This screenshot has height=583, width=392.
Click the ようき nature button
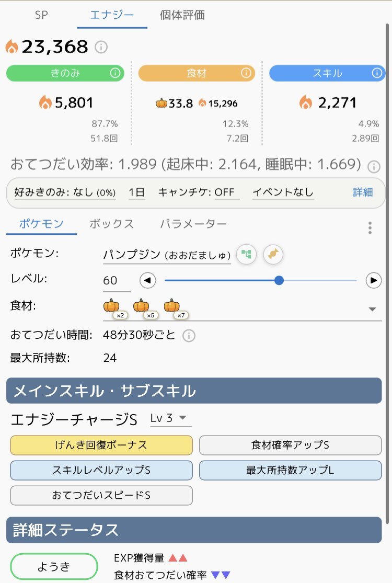[x=54, y=567]
